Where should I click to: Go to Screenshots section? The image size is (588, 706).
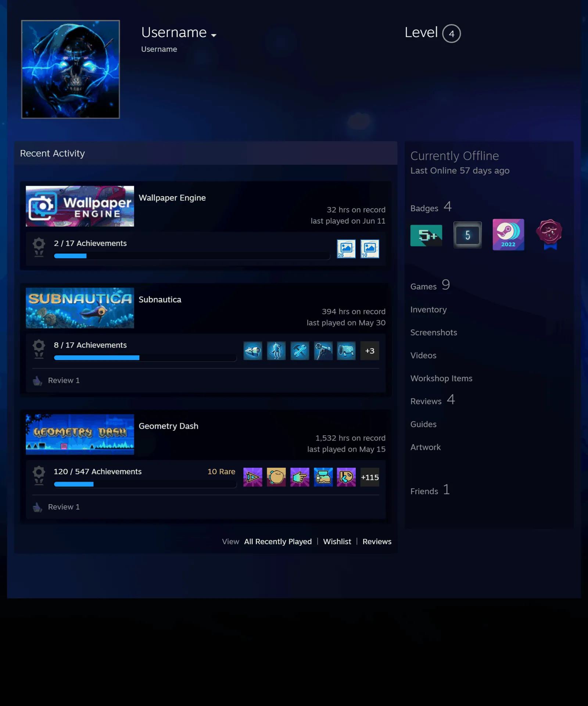point(434,332)
